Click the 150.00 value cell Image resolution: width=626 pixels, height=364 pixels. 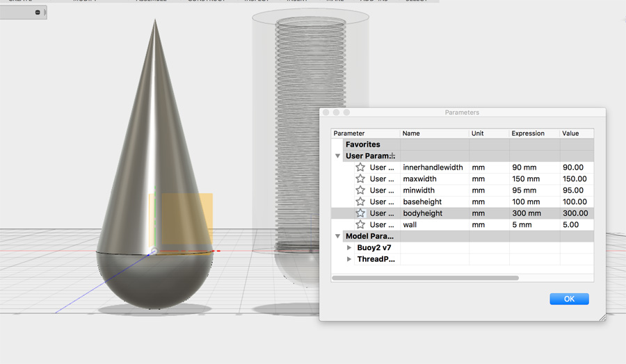[x=577, y=179]
